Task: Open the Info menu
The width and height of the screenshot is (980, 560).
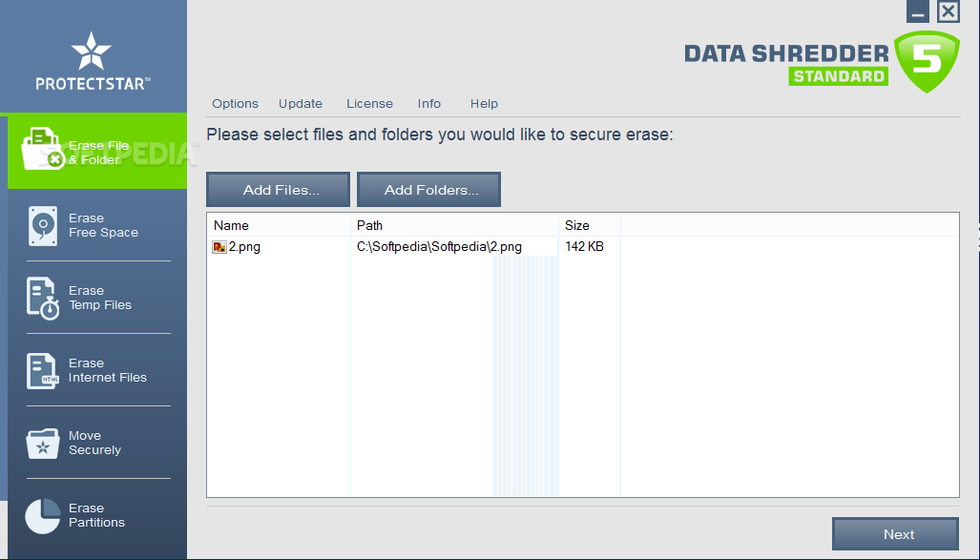Action: point(429,104)
